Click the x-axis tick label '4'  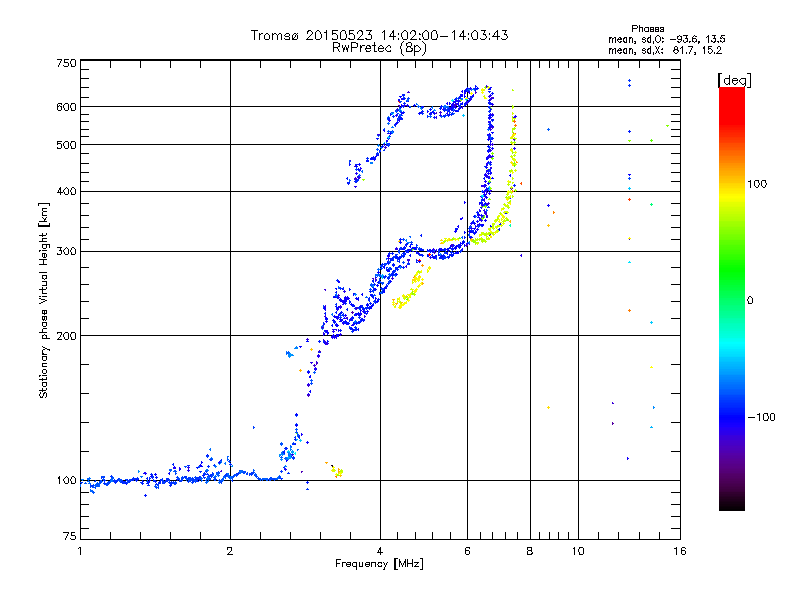point(380,551)
